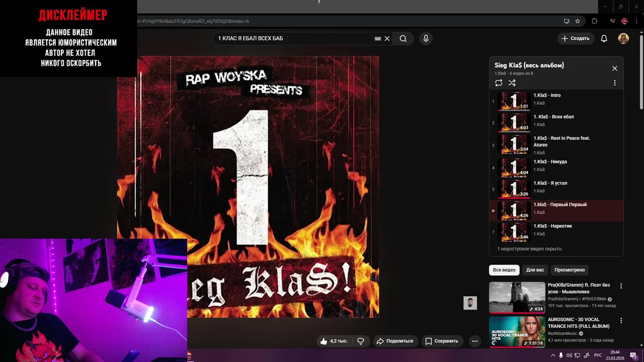Dislike the video
Screen dimensions: 644x362
361,341
